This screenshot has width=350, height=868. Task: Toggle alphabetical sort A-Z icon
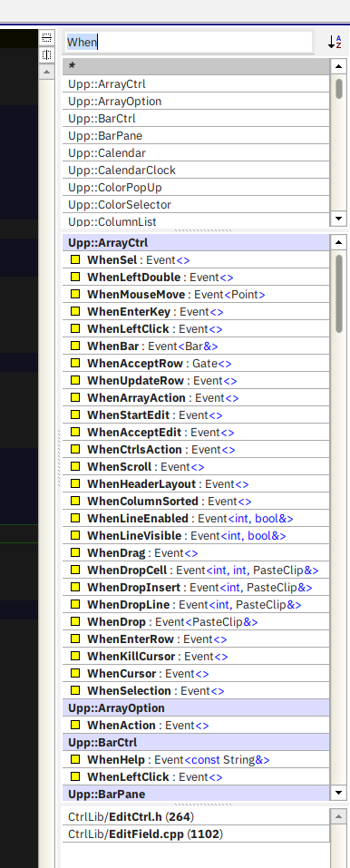(335, 42)
